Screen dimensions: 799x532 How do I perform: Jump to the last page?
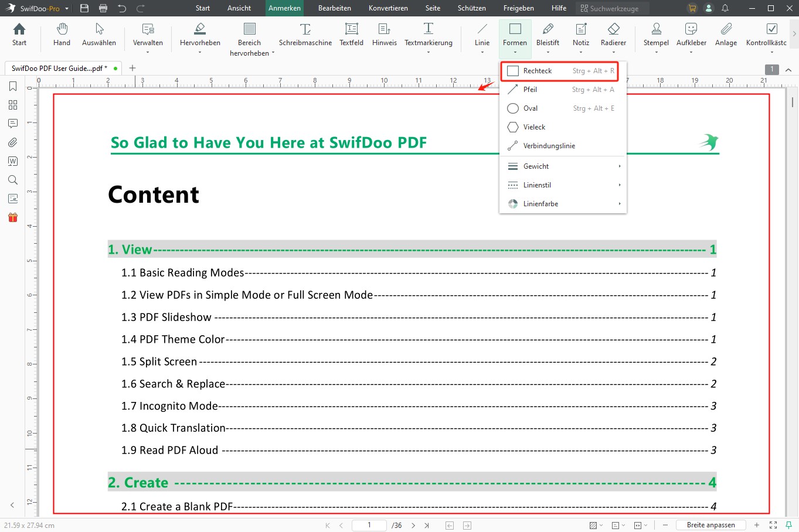pos(427,526)
